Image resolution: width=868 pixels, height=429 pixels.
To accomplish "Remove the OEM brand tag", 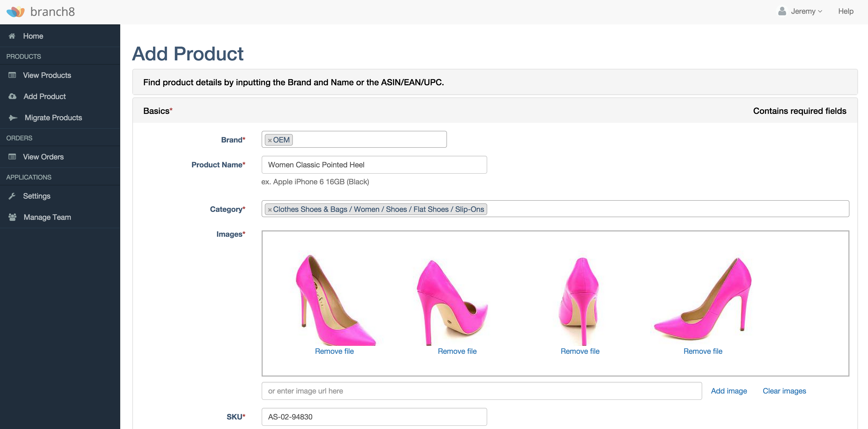I will point(270,140).
